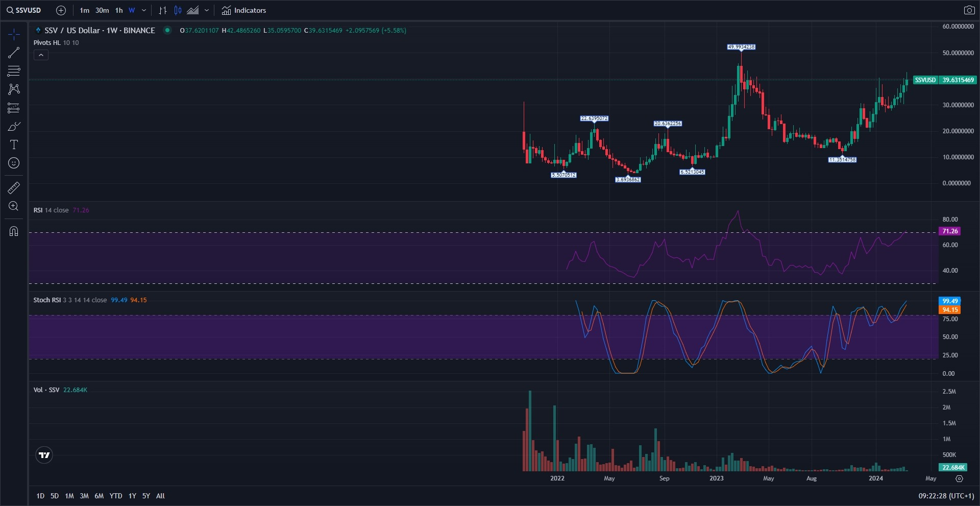Select the Bars chart style icon
Viewport: 980px width, 506px height.
pos(163,10)
